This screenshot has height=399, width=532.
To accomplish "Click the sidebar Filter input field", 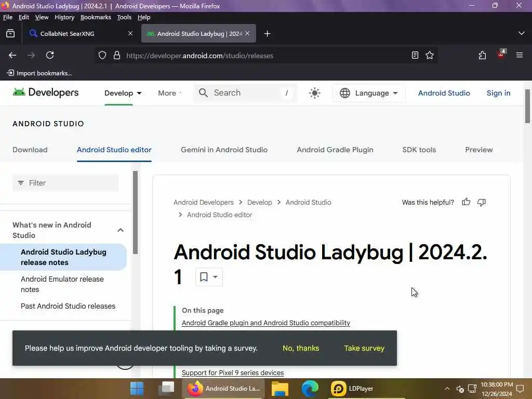I will click(65, 183).
